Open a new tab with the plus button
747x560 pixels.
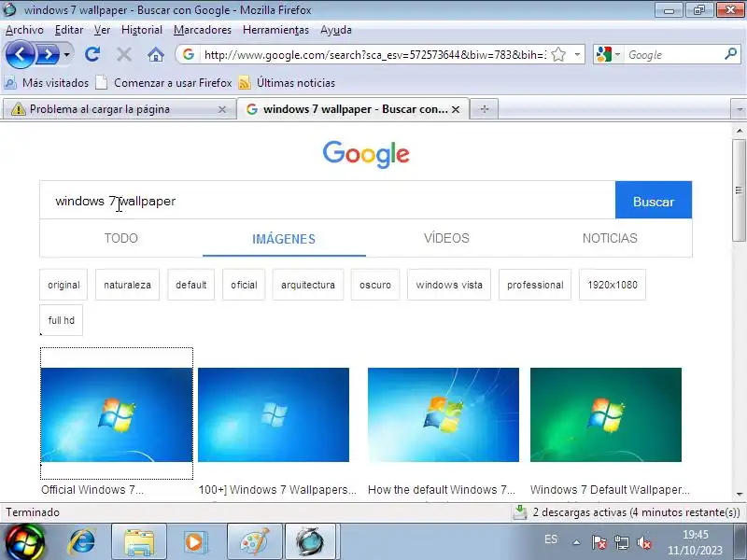point(484,109)
